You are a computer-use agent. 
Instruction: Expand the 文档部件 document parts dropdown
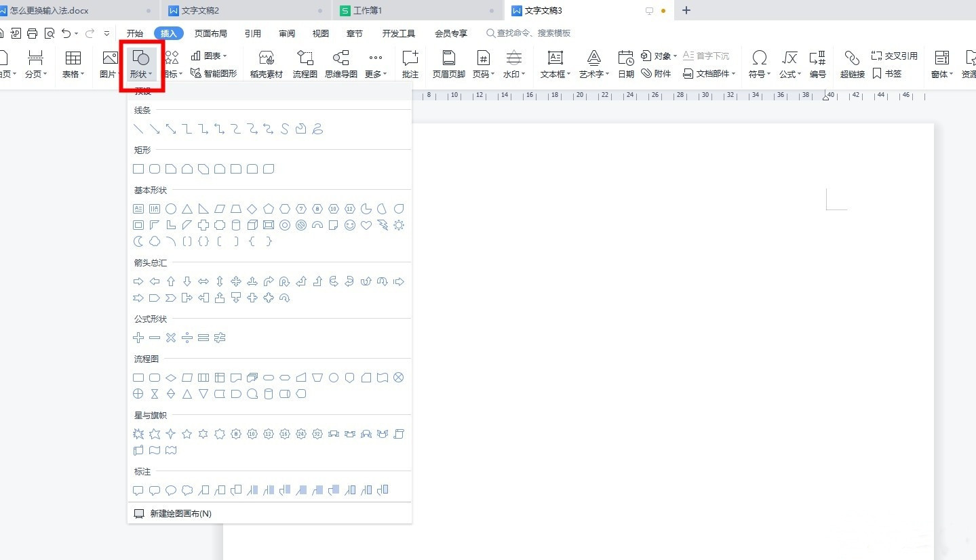(x=709, y=73)
